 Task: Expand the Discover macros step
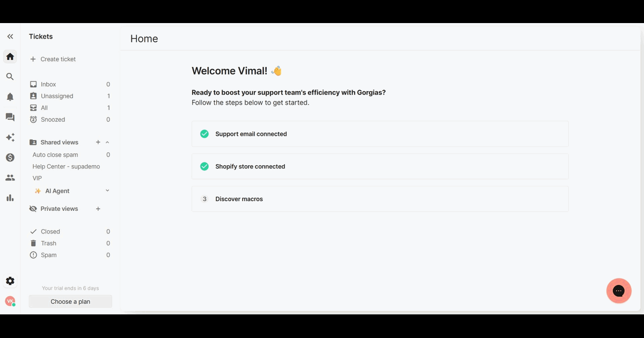click(x=380, y=199)
